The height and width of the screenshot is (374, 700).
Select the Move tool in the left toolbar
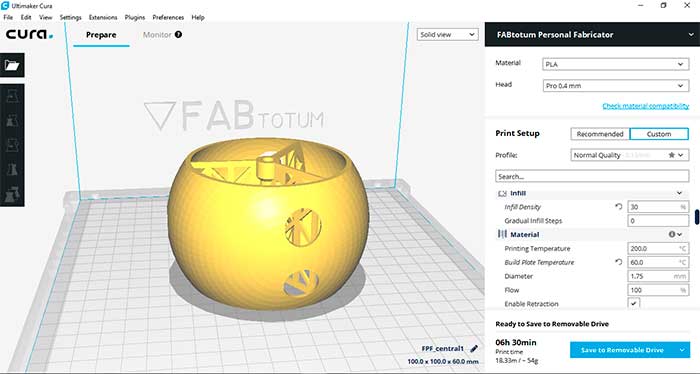click(x=12, y=96)
